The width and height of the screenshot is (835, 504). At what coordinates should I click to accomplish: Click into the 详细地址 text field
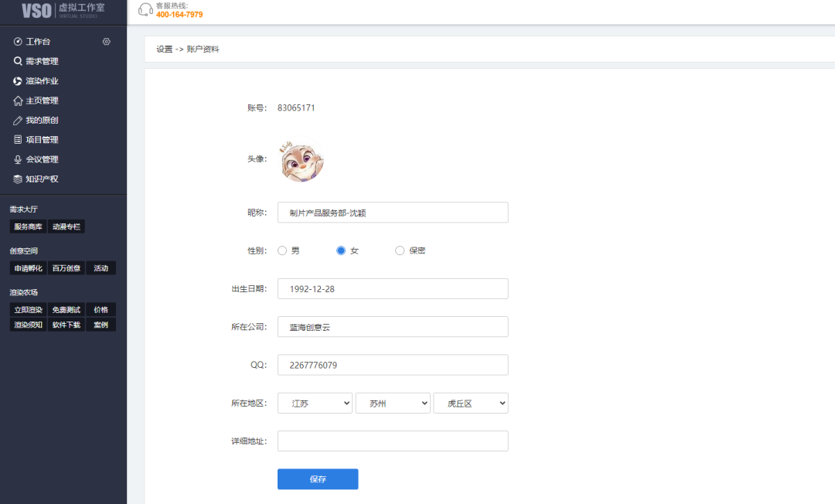tap(393, 441)
